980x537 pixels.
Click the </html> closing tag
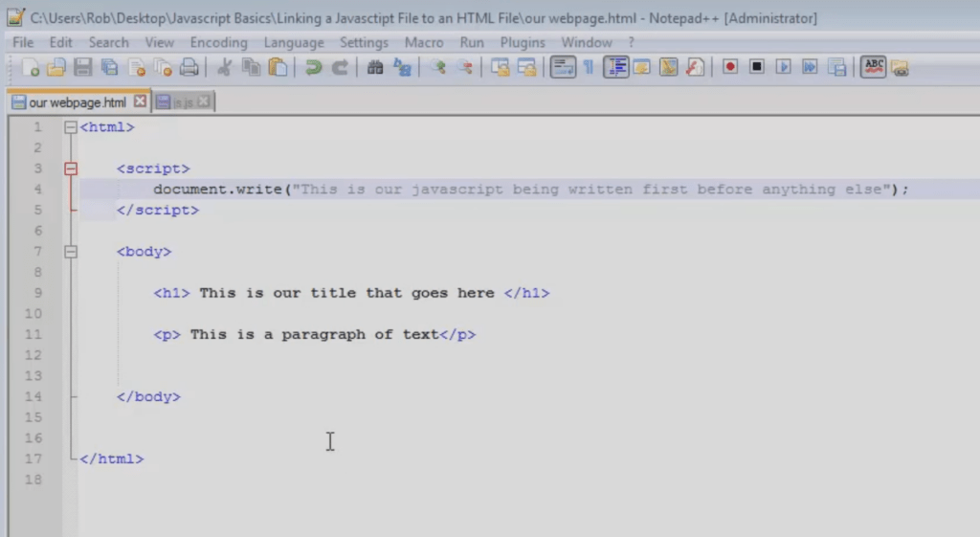pos(112,459)
